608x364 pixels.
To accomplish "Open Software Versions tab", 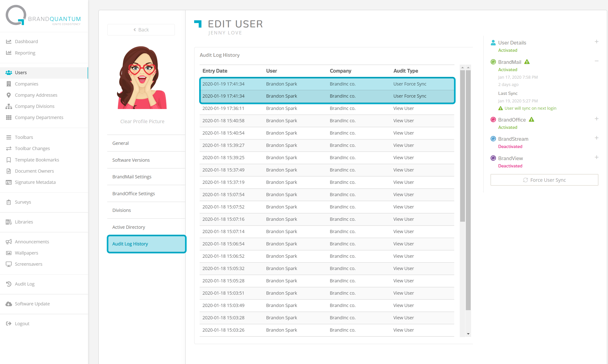I will [x=131, y=160].
